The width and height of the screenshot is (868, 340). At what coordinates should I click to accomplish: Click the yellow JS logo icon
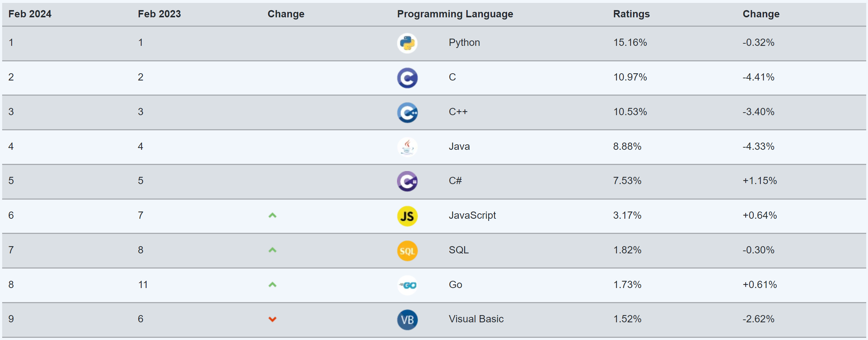click(407, 216)
